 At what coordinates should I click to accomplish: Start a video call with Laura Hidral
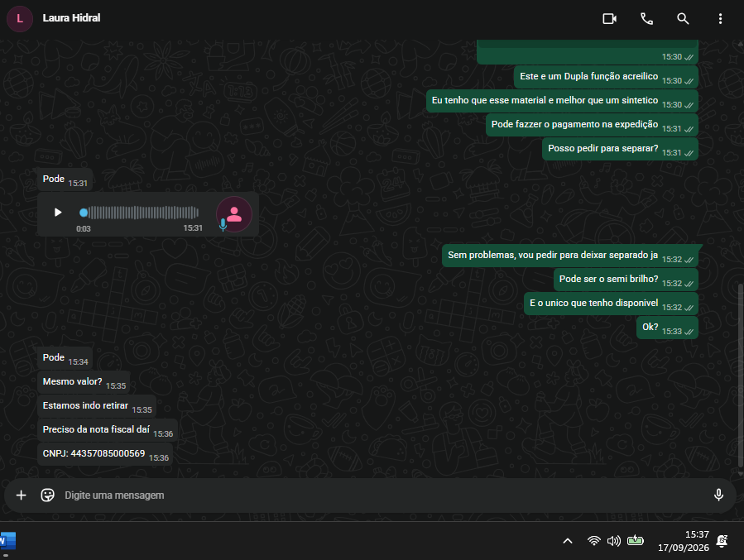pos(610,18)
